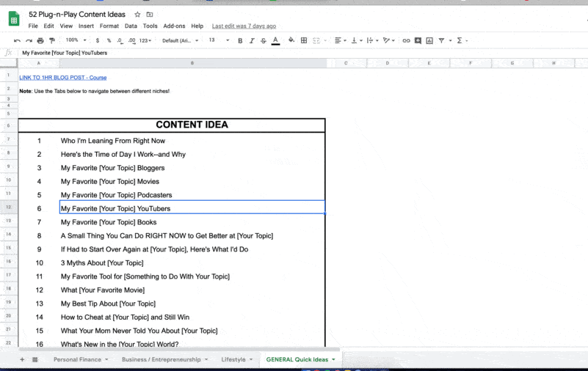Click the Insert chart icon
The image size is (588, 371).
click(429, 40)
